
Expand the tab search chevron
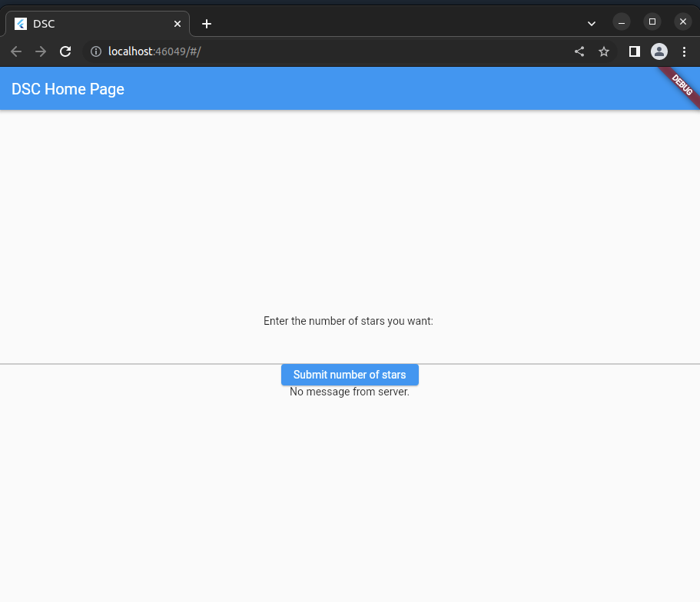(592, 23)
